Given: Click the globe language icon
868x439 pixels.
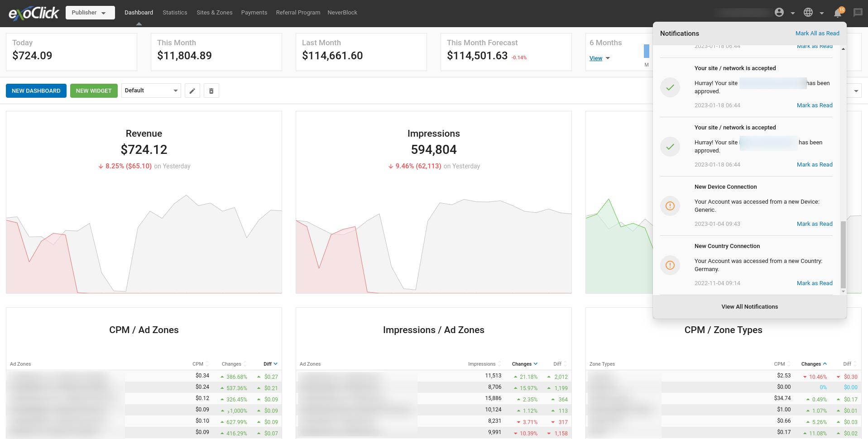Looking at the screenshot, I should pyautogui.click(x=808, y=13).
